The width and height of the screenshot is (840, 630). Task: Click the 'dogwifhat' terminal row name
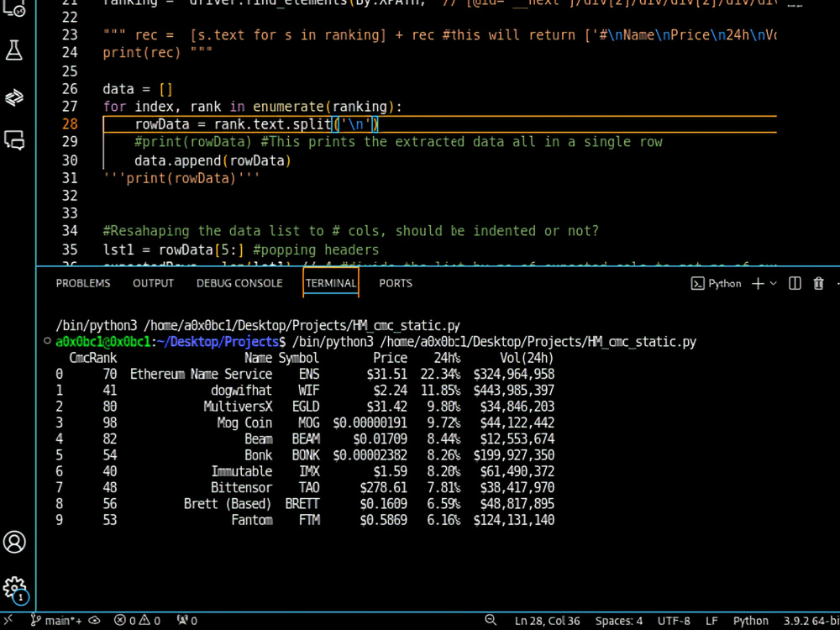pos(241,390)
